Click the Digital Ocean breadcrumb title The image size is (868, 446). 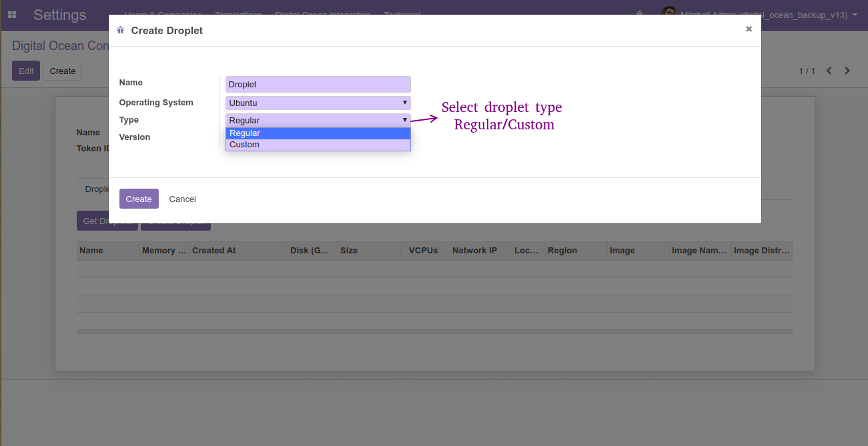pyautogui.click(x=60, y=46)
